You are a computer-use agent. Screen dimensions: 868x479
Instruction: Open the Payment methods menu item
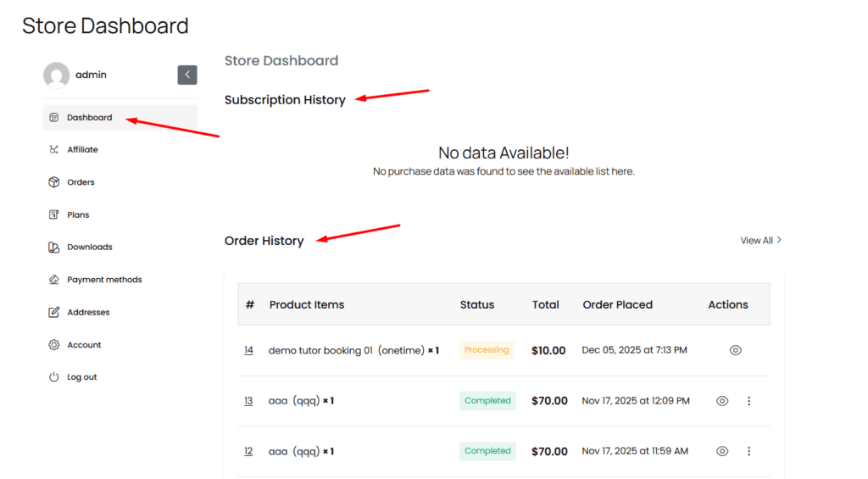pyautogui.click(x=104, y=280)
